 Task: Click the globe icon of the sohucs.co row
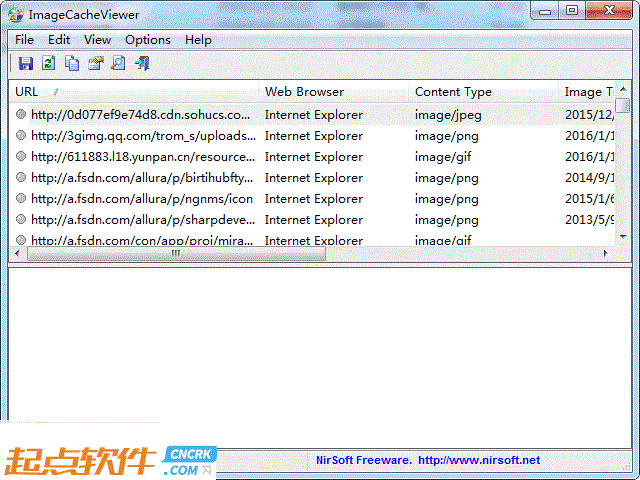click(21, 114)
